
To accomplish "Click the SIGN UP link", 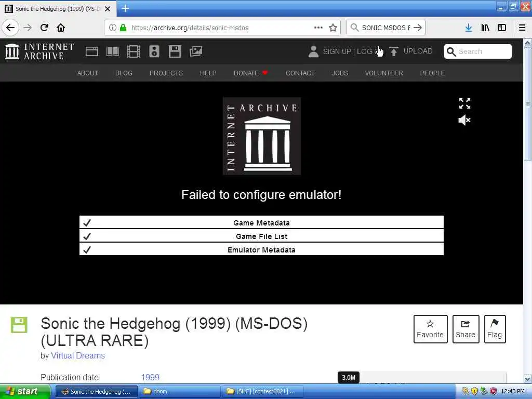I will pyautogui.click(x=337, y=51).
